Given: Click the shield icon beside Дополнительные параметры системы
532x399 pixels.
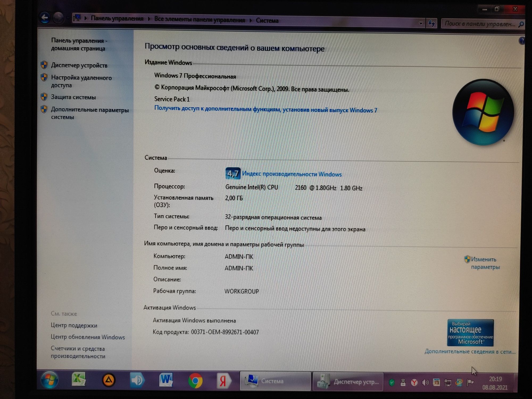Looking at the screenshot, I should coord(44,109).
